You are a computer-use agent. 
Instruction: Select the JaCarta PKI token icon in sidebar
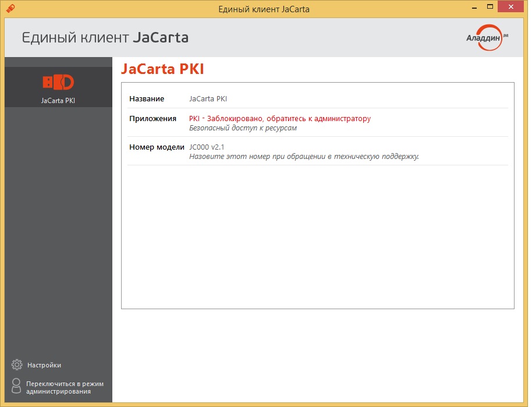58,82
